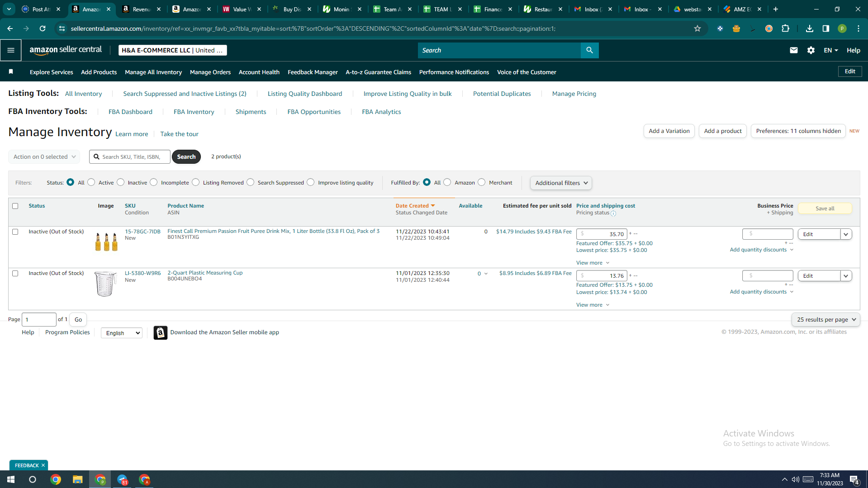Click the Date Created sort arrow
This screenshot has width=868, height=488.
433,206
